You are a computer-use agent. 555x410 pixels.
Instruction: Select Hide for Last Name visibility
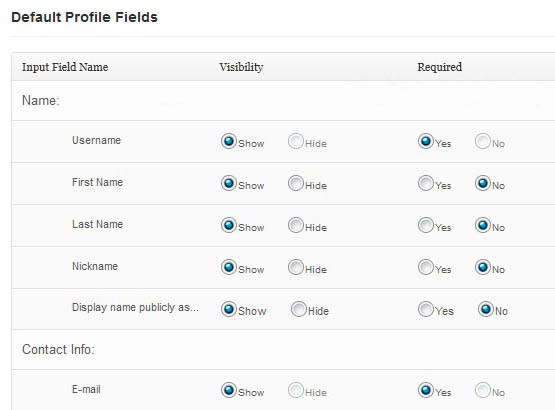tap(296, 225)
